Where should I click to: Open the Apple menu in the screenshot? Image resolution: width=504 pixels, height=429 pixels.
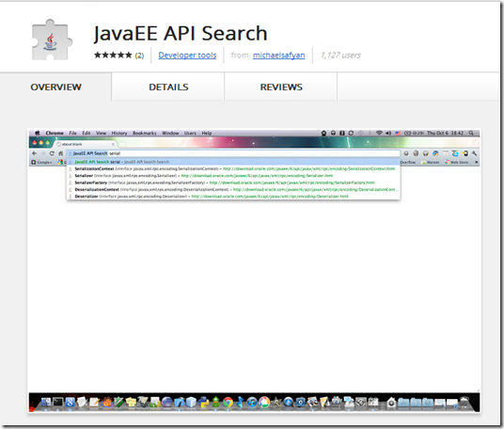pyautogui.click(x=38, y=133)
